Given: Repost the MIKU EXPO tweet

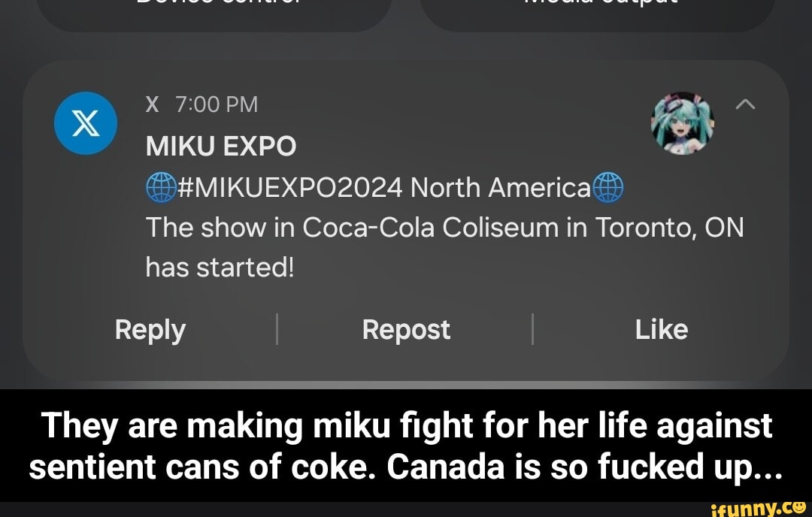Looking at the screenshot, I should [x=406, y=329].
